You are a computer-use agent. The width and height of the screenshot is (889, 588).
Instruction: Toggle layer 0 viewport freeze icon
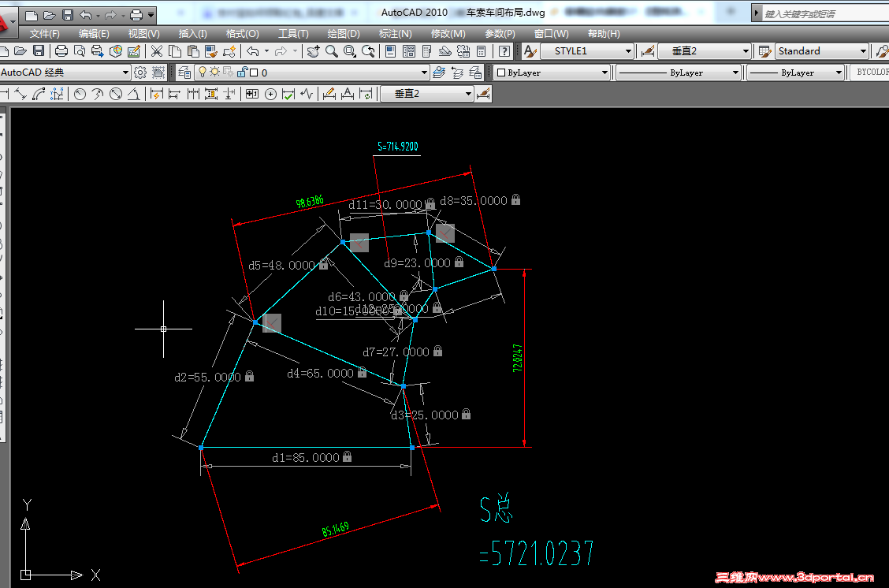[228, 72]
